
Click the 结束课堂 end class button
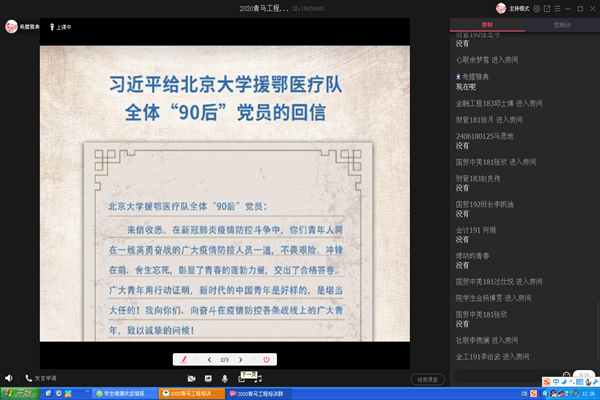pyautogui.click(x=427, y=379)
